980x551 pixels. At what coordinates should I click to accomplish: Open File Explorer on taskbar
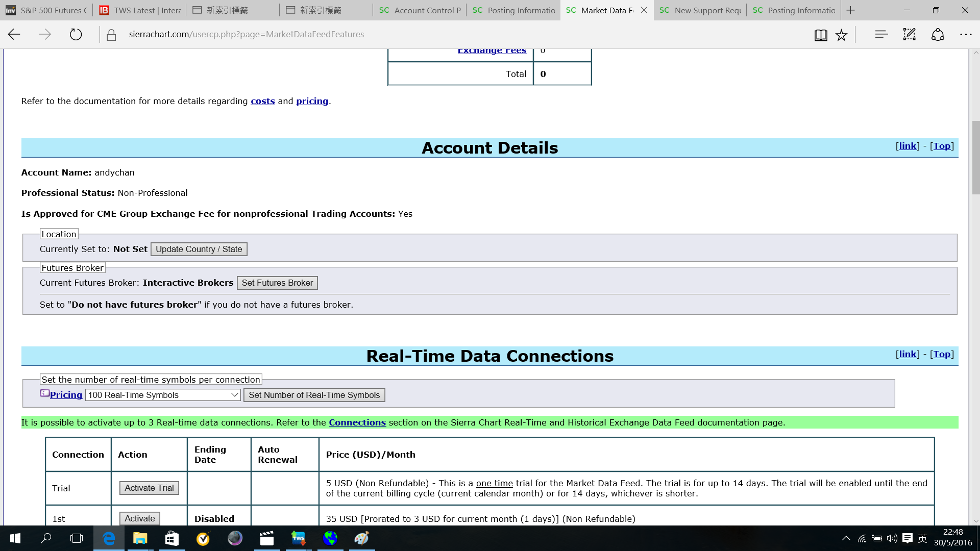coord(140,538)
